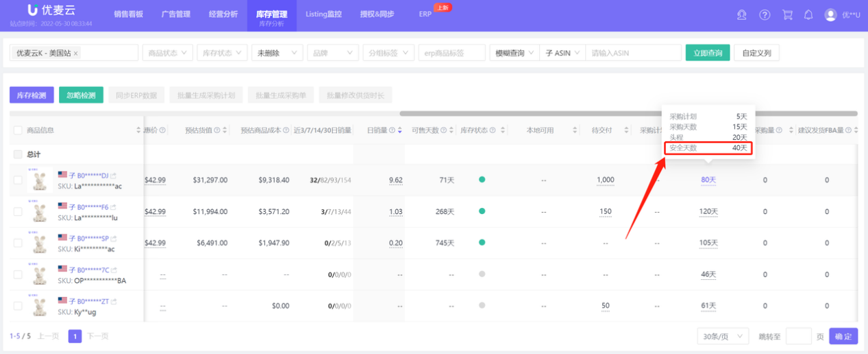Open the user avatar menu
Image resolution: width=868 pixels, height=354 pixels.
[831, 14]
